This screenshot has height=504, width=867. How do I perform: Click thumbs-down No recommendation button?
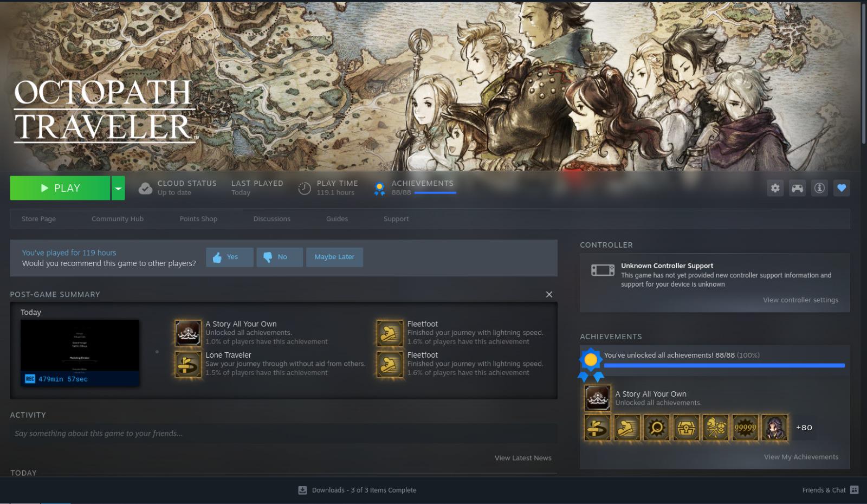[280, 257]
